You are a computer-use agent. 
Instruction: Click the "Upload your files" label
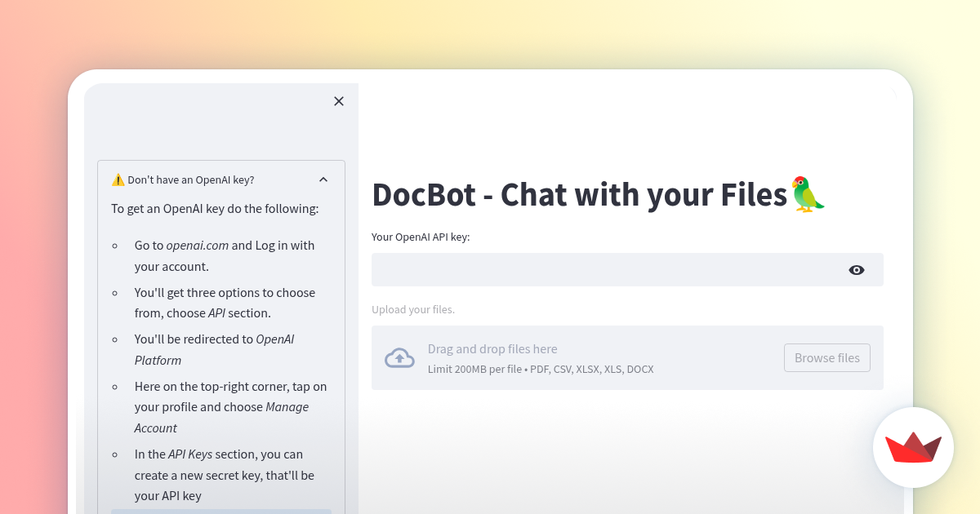point(412,309)
